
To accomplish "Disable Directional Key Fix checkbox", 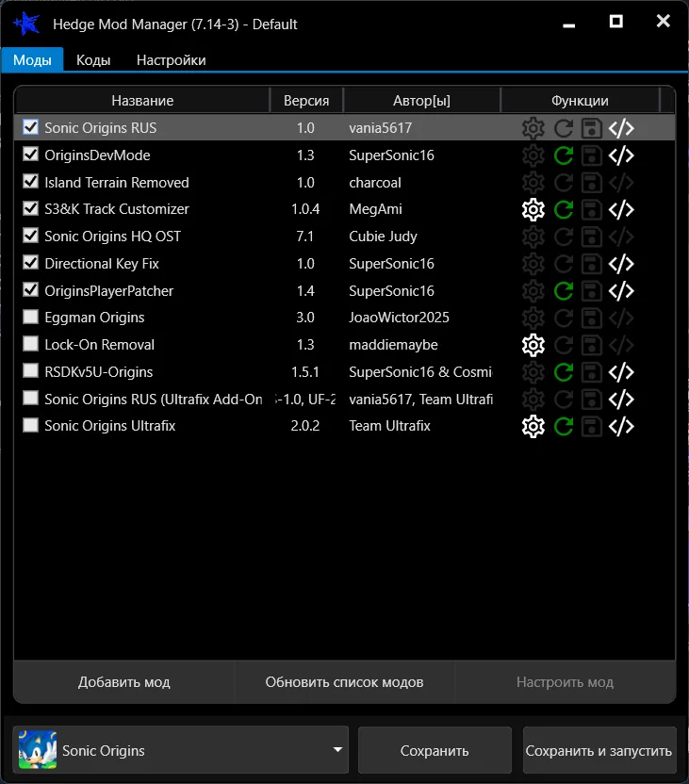I will coord(30,263).
